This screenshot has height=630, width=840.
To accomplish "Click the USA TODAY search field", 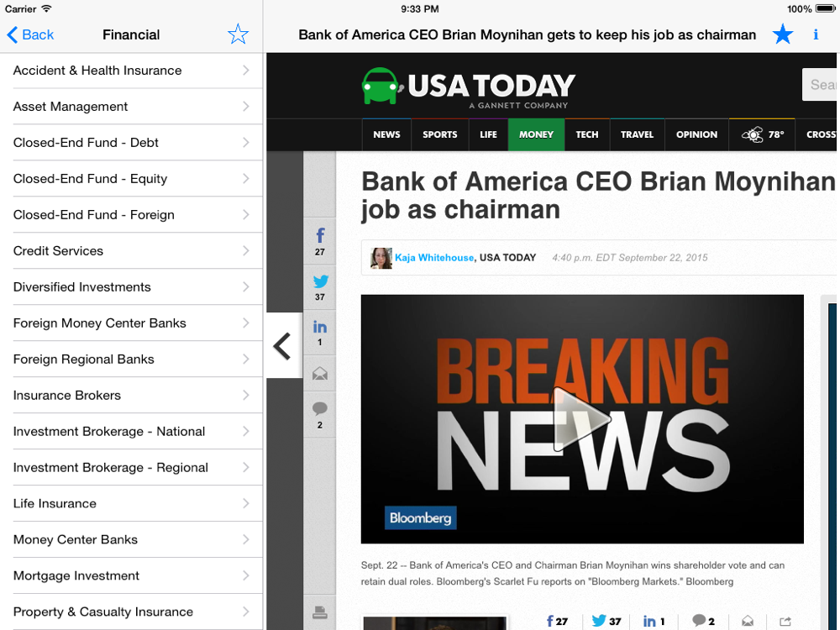I will pos(821,85).
